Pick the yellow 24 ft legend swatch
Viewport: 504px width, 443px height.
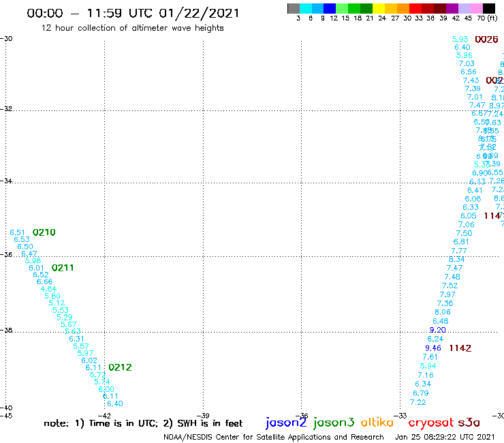[379, 8]
